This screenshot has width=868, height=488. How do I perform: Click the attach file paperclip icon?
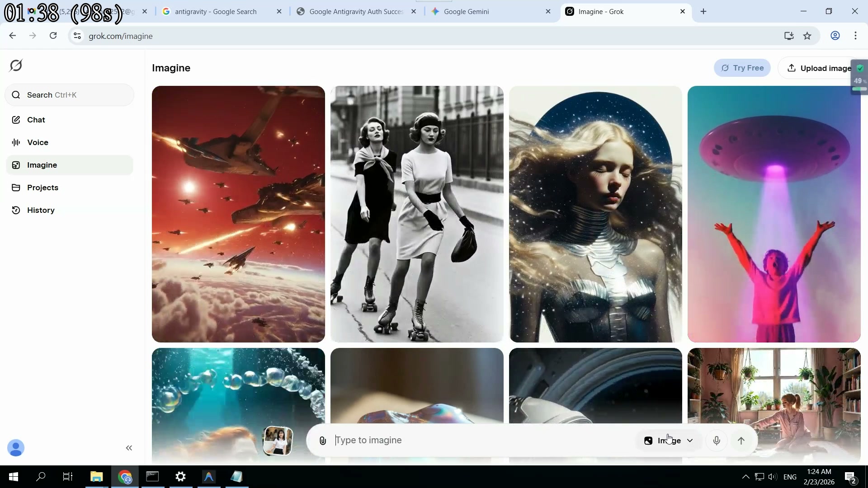(323, 441)
